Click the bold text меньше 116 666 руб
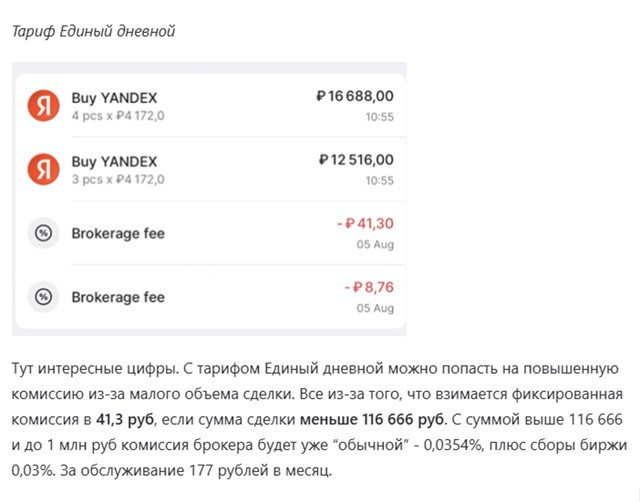The height and width of the screenshot is (502, 640). coord(371,420)
